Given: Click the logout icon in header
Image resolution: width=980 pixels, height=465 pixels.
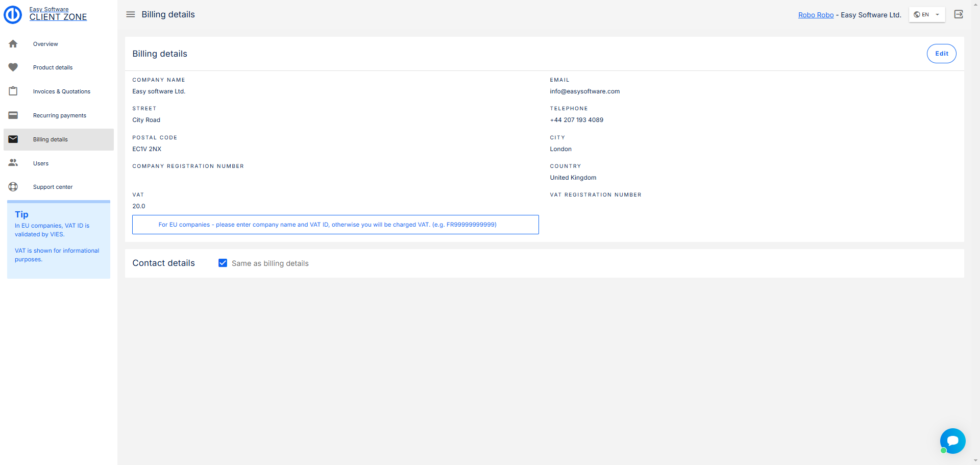Looking at the screenshot, I should pyautogui.click(x=959, y=14).
